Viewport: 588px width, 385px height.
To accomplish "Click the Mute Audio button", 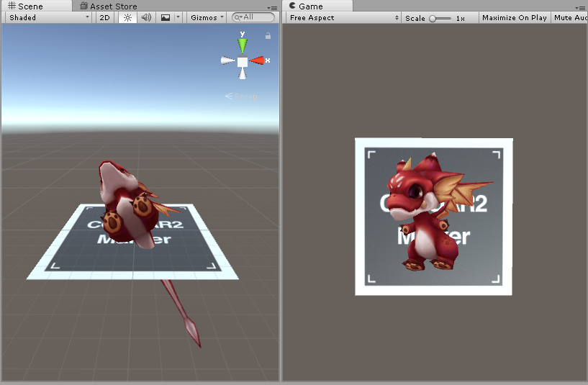I will 571,17.
